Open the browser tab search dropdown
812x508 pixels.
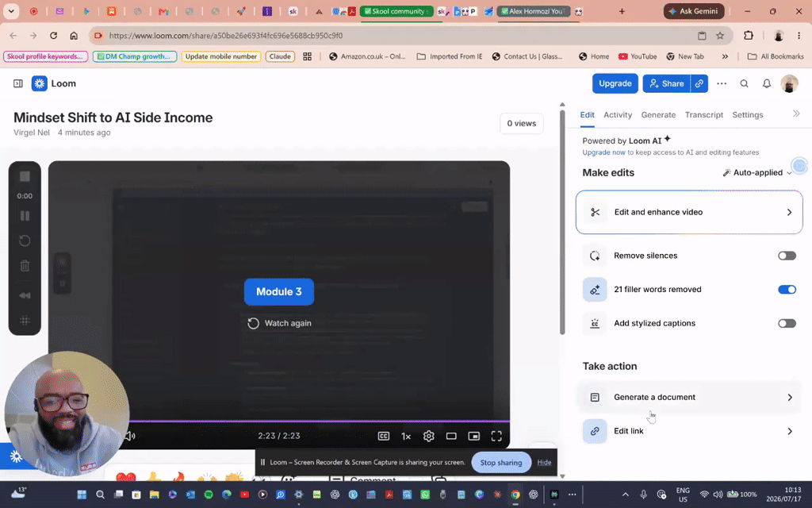11,11
